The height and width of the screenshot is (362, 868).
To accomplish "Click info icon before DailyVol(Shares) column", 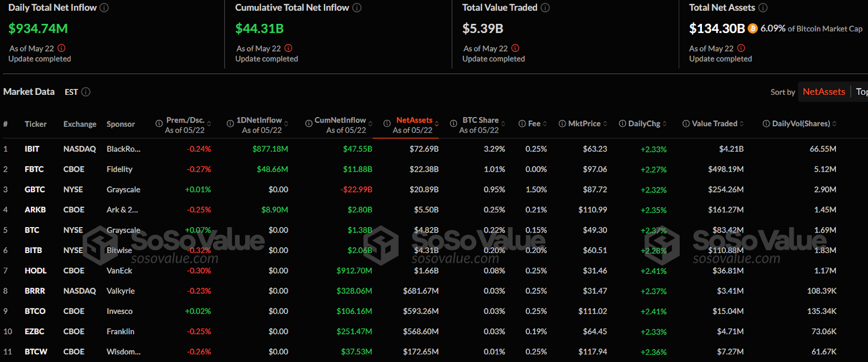I will (x=766, y=124).
